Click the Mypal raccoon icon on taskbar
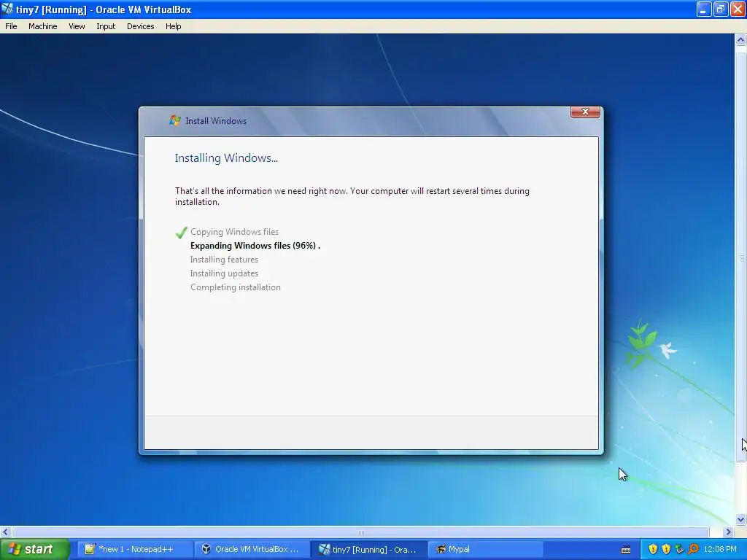The width and height of the screenshot is (747, 560). coord(441,550)
